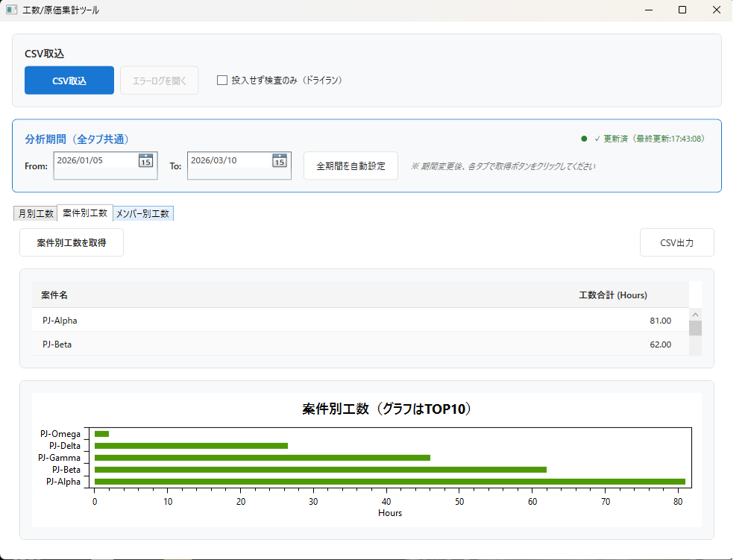
Task: Click 全期間を自動設定 button
Action: (x=351, y=166)
